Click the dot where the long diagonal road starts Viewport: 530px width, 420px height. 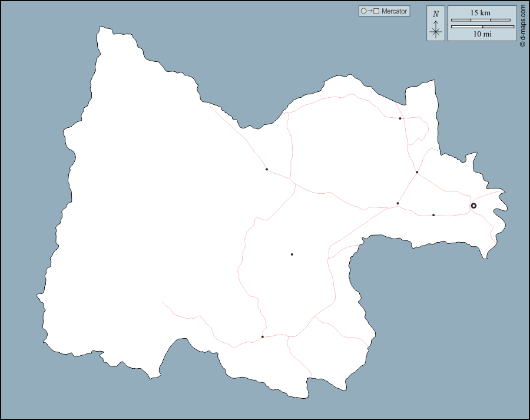click(397, 203)
